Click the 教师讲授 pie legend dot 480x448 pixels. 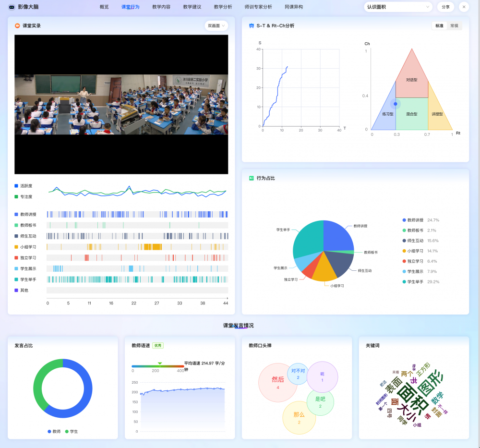404,220
